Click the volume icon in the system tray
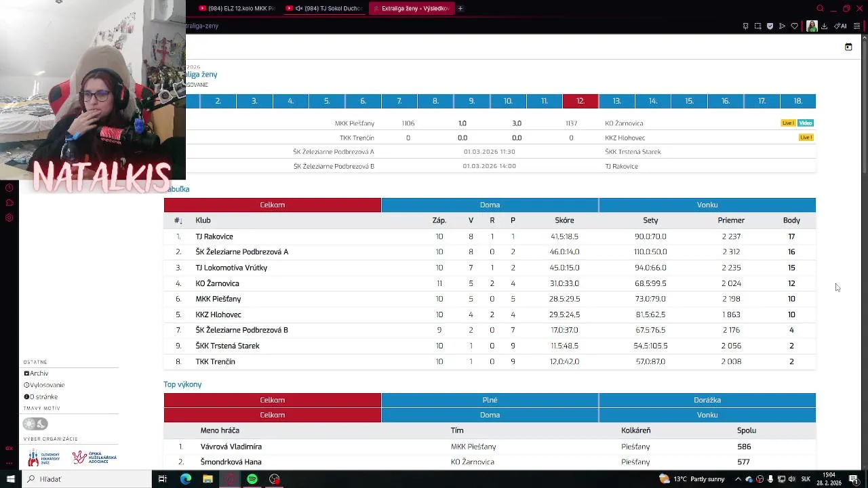This screenshot has width=868, height=488. [791, 479]
